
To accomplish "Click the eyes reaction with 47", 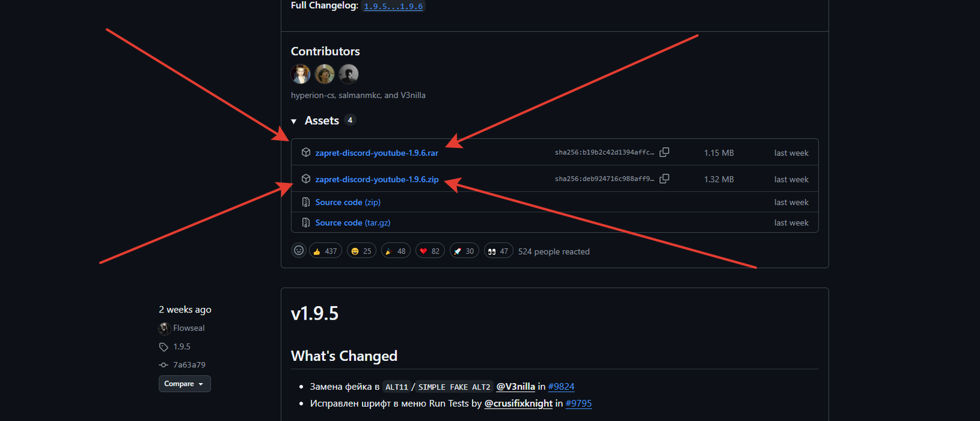I will (498, 251).
